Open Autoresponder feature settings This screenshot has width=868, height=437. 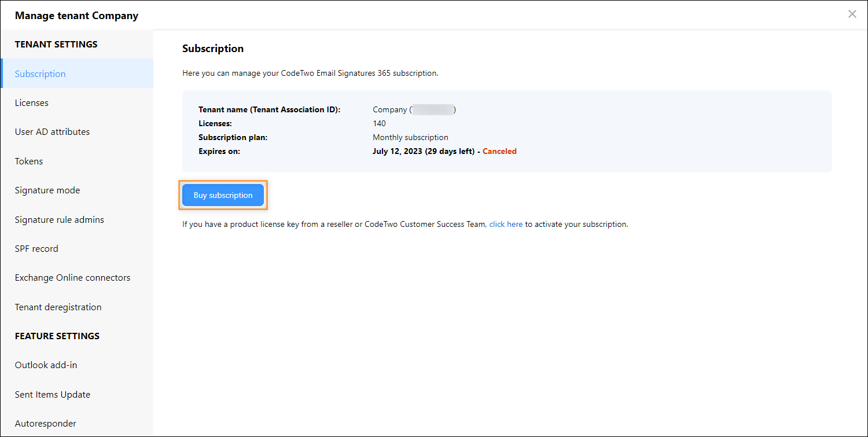click(x=77, y=423)
